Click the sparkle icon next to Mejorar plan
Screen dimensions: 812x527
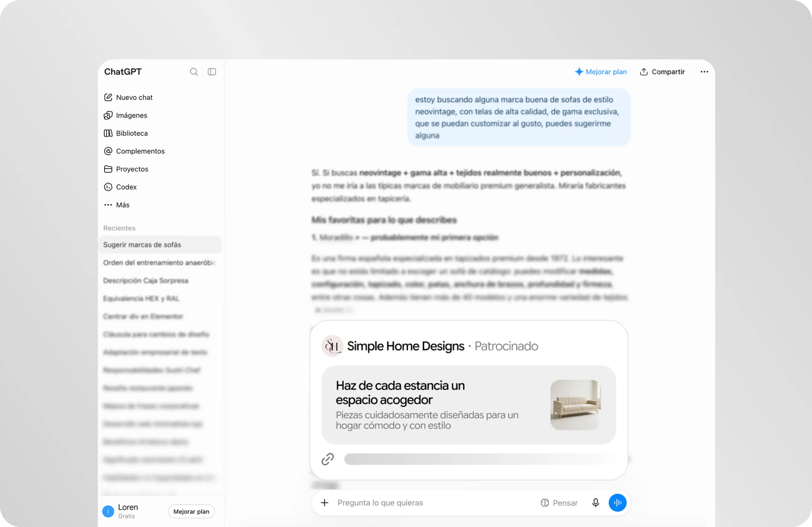[578, 72]
